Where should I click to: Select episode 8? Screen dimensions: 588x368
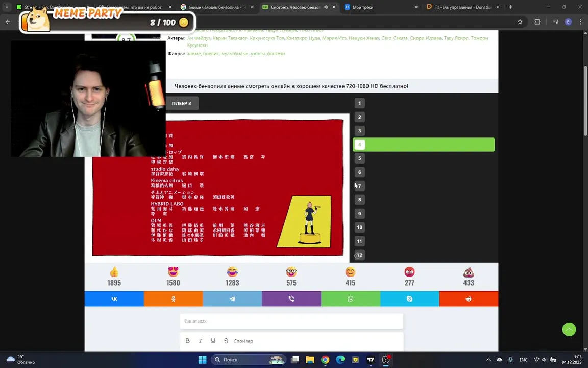point(359,200)
